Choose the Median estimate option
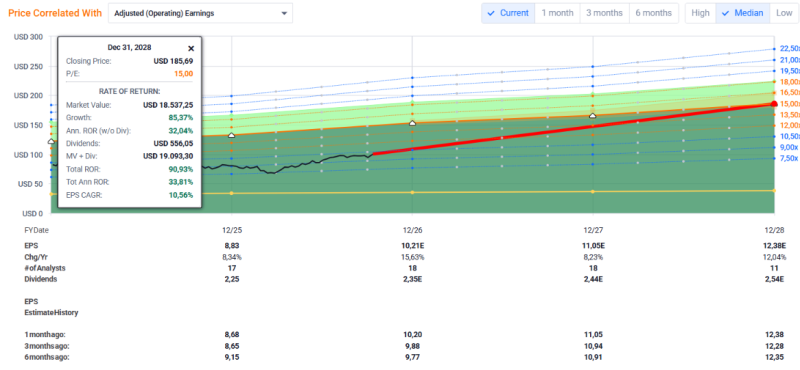 [x=742, y=13]
